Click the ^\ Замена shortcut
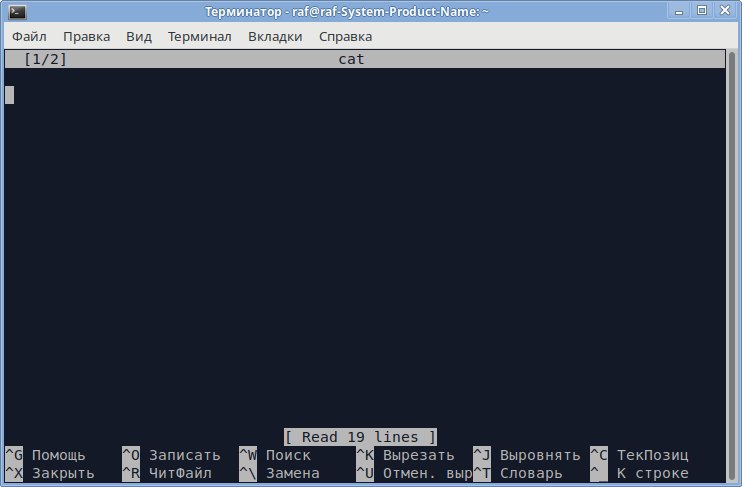Viewport: 742px width, 487px height. [279, 473]
